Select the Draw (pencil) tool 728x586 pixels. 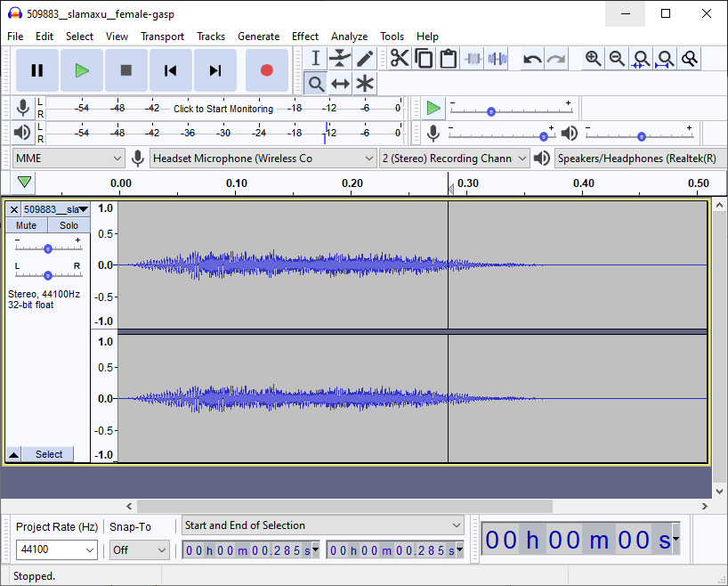point(365,59)
